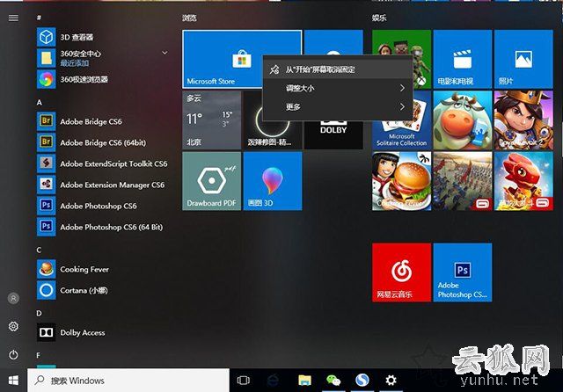Open Microsoft Solitaire Collection tile
Image resolution: width=563 pixels, height=392 pixels.
(401, 134)
